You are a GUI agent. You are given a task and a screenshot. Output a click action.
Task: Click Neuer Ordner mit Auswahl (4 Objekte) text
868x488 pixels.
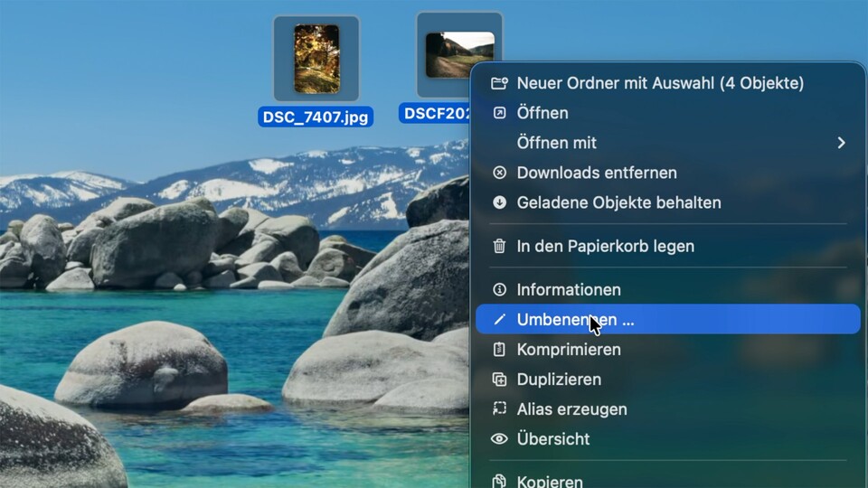tap(660, 83)
